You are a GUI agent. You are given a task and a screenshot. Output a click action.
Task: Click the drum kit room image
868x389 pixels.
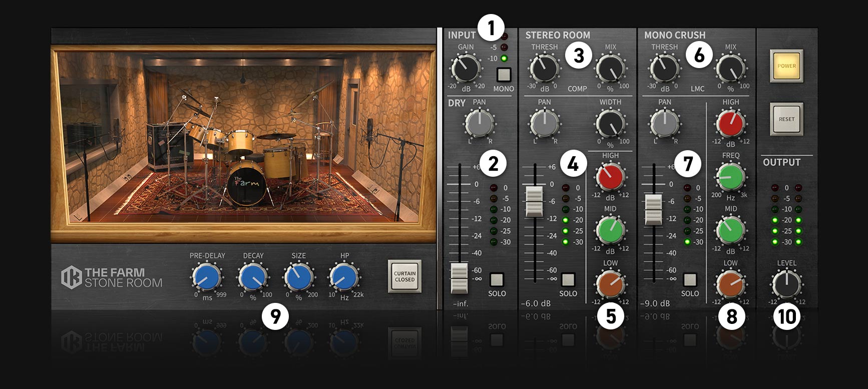(x=243, y=145)
